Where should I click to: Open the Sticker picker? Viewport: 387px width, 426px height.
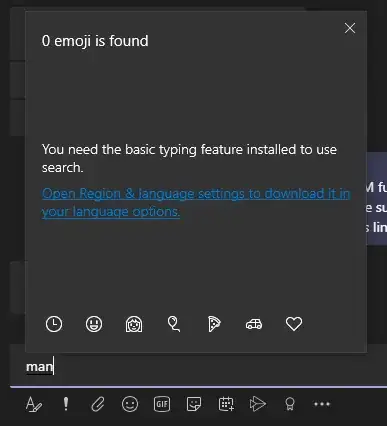click(194, 404)
